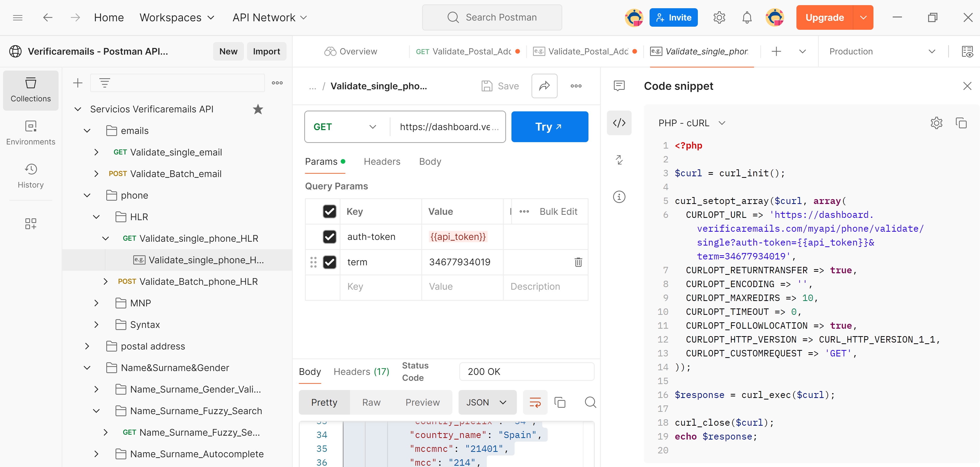Star the Servicios Verificaremails API collection
This screenshot has height=467, width=980.
pos(258,109)
